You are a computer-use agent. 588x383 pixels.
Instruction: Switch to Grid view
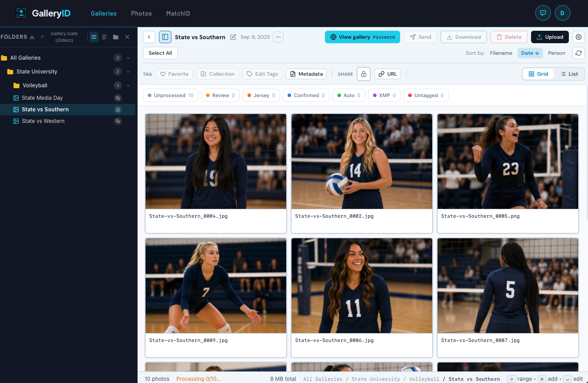tap(538, 74)
